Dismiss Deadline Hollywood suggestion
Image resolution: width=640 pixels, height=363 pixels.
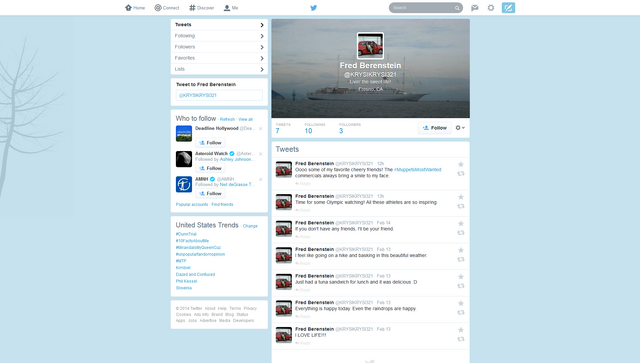point(260,129)
